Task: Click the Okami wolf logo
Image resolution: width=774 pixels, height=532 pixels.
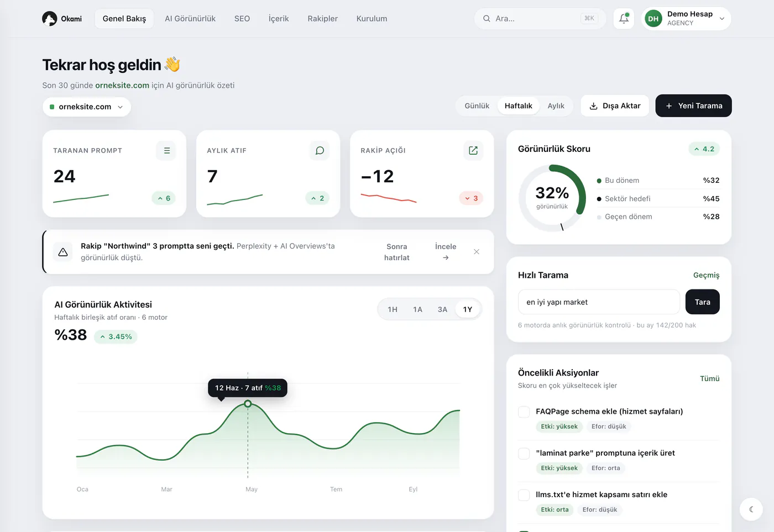Action: 50,19
